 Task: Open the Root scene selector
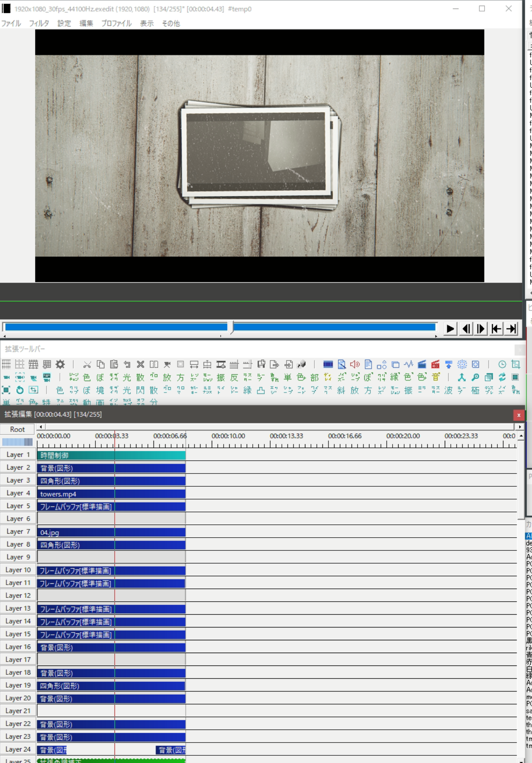coord(18,429)
